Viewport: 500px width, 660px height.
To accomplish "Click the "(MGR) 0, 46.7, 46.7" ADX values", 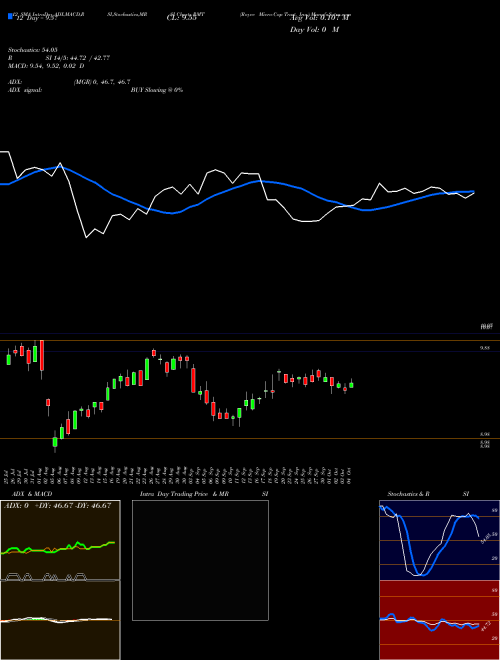I will [102, 82].
